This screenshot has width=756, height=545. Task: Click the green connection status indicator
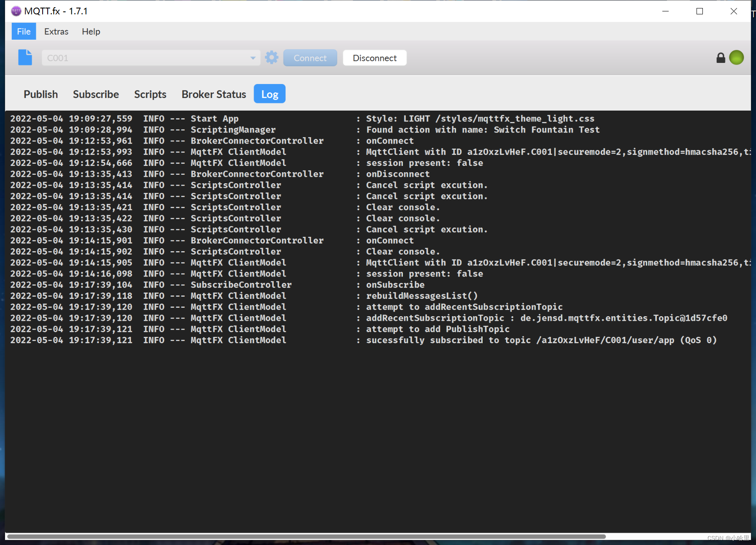click(736, 57)
